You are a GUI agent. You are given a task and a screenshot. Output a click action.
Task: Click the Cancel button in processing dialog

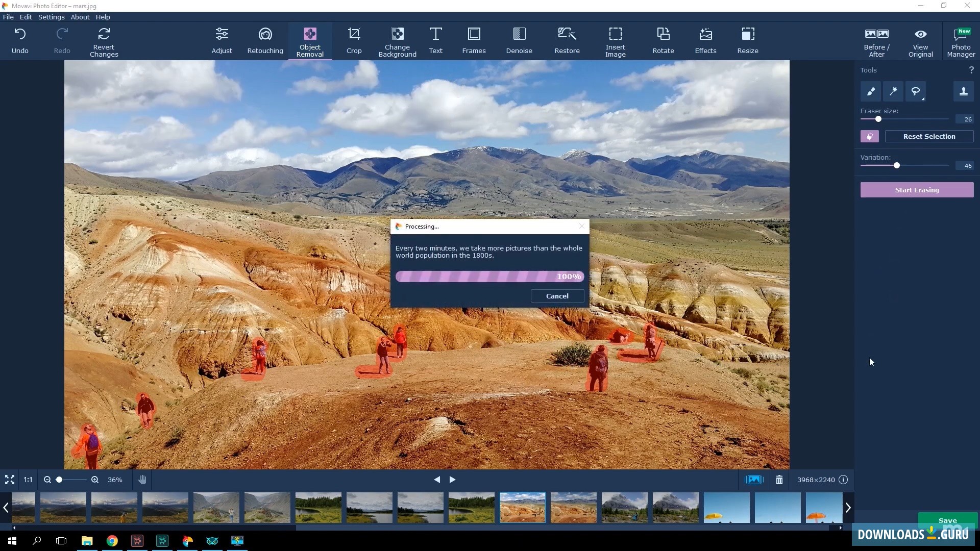(x=557, y=296)
